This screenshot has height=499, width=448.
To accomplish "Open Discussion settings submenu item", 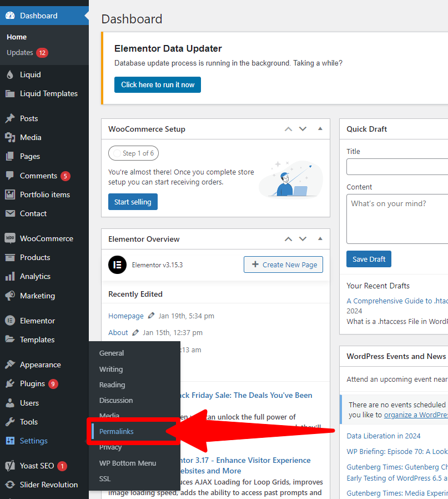I will pos(116,400).
